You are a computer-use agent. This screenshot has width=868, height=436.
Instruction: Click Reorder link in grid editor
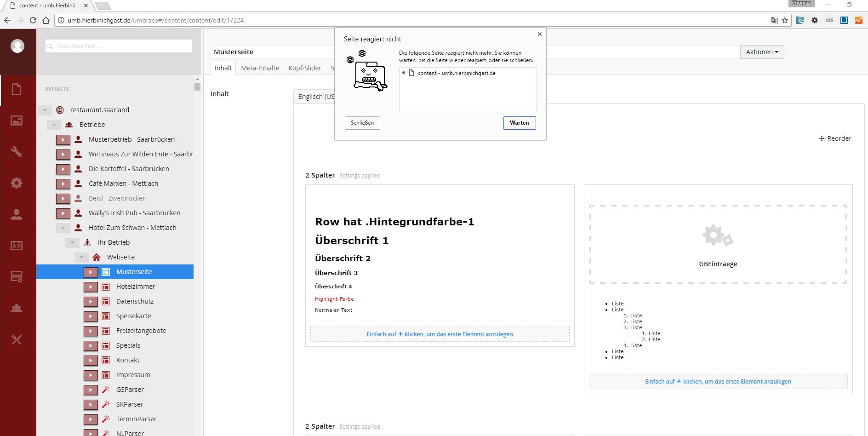click(x=835, y=138)
